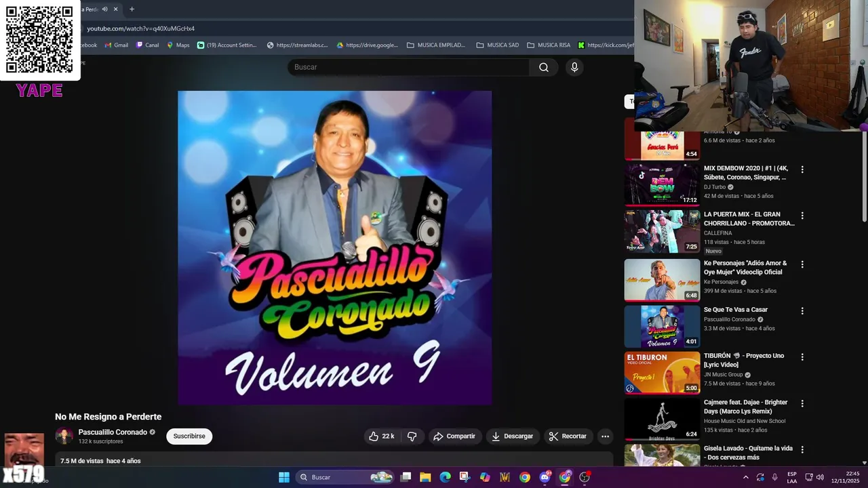Open File Explorer from the taskbar
The height and width of the screenshot is (488, 868).
tap(425, 477)
